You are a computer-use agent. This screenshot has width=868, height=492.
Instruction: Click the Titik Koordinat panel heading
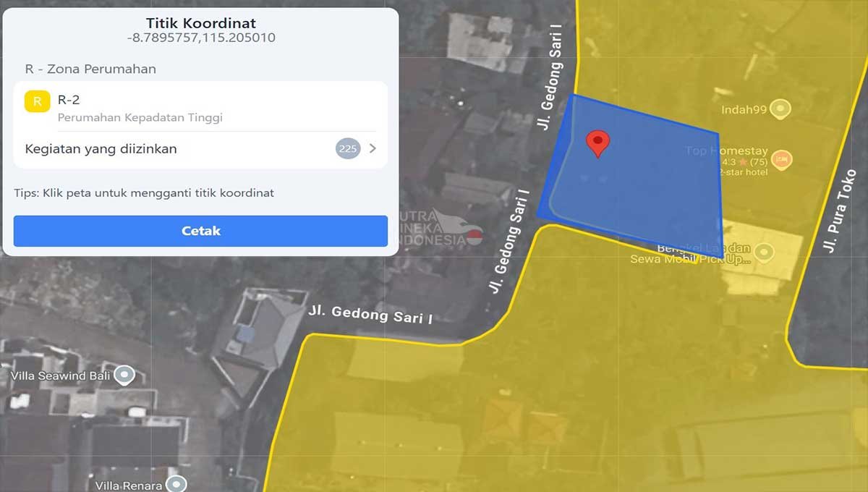tap(201, 24)
